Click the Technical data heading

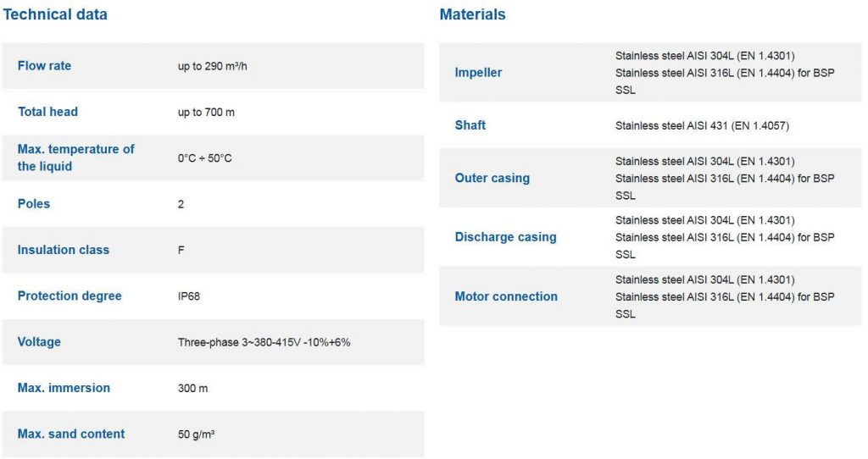[x=55, y=14]
